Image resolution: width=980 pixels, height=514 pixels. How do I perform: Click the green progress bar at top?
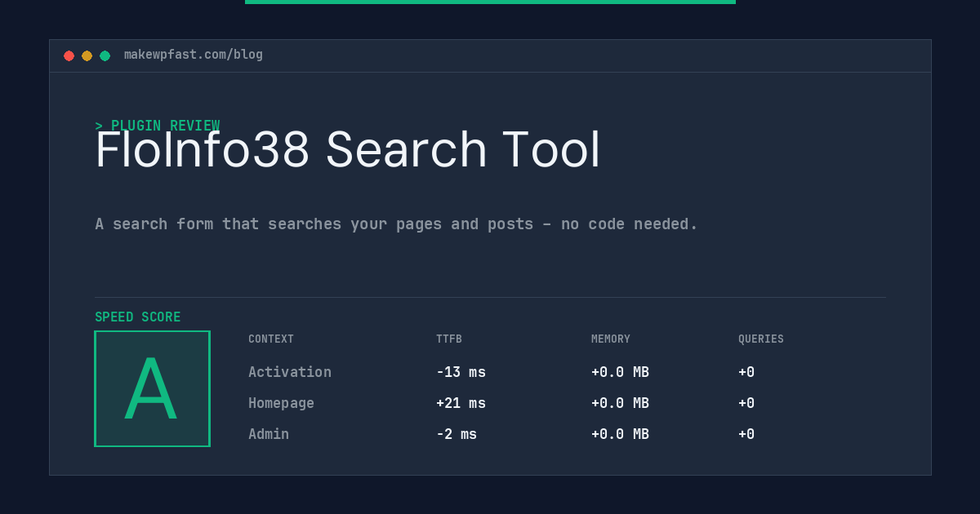(490, 2)
